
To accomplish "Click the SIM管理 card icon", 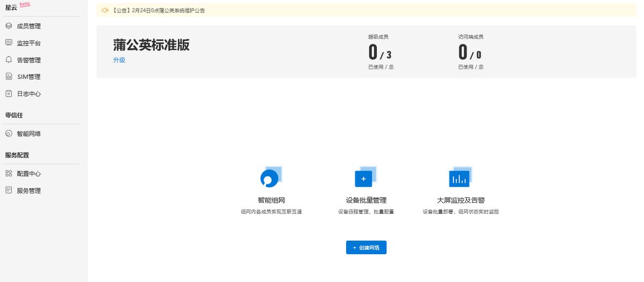I will 9,77.
